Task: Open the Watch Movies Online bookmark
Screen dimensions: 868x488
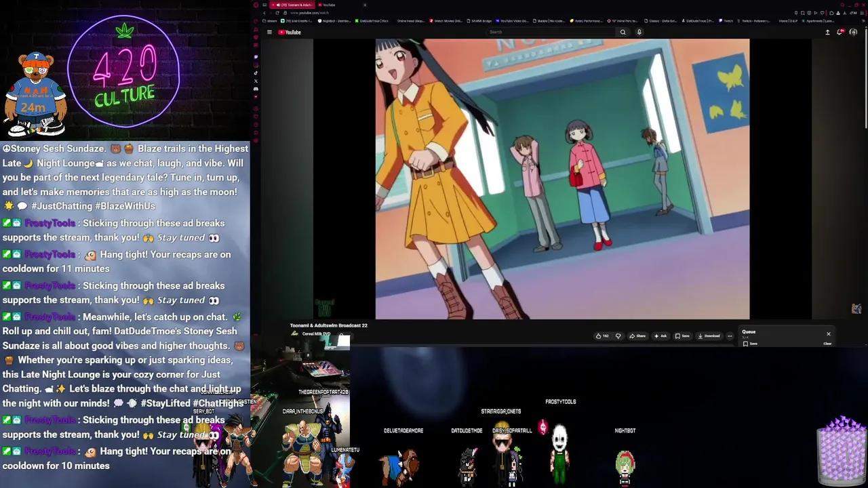Action: pos(446,21)
